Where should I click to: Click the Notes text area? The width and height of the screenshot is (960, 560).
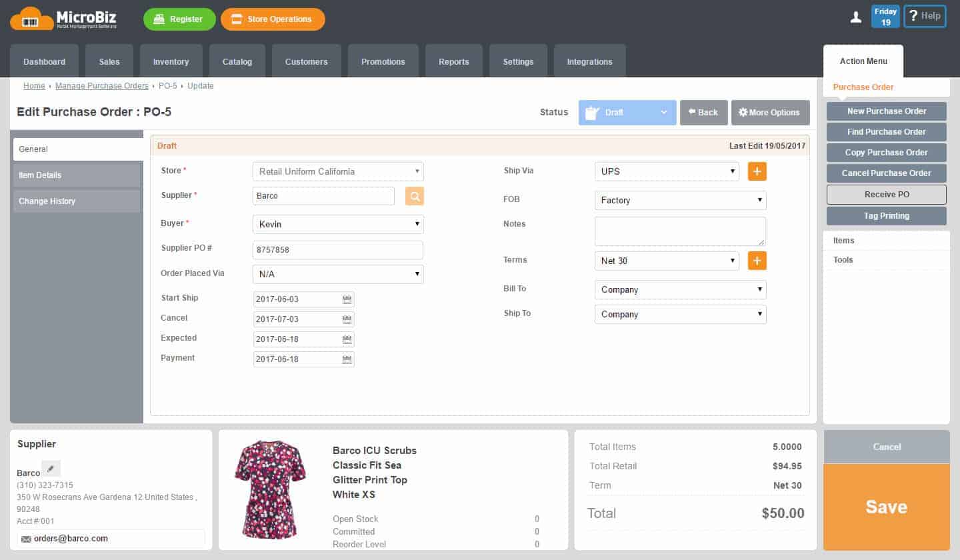pyautogui.click(x=681, y=231)
